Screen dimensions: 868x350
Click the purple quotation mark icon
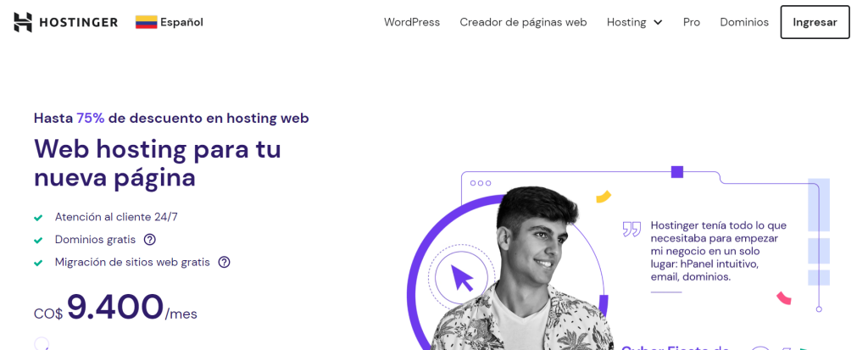pyautogui.click(x=632, y=229)
